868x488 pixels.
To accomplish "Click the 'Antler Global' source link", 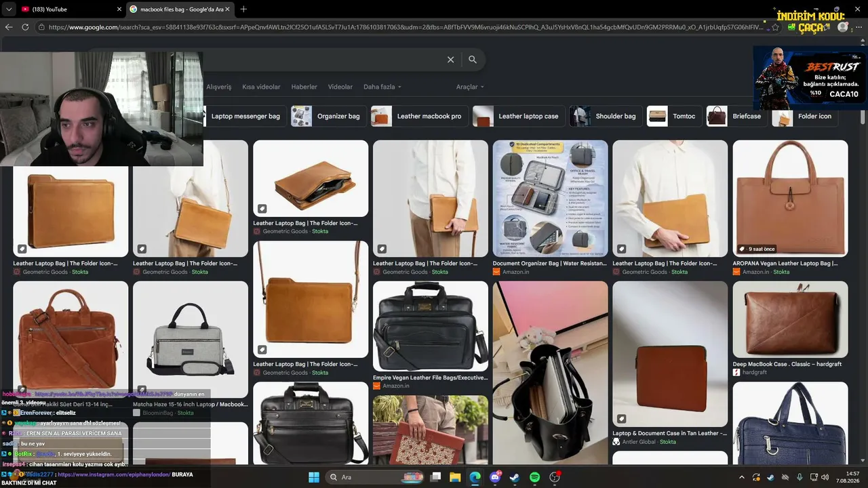I will pyautogui.click(x=640, y=442).
